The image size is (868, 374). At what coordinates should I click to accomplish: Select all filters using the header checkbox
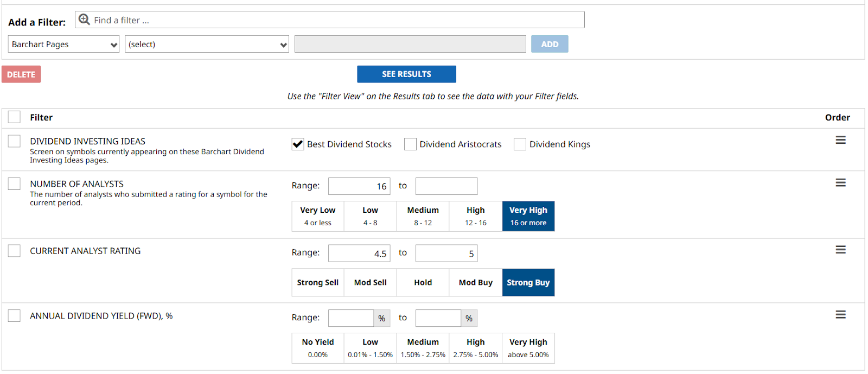[14, 117]
